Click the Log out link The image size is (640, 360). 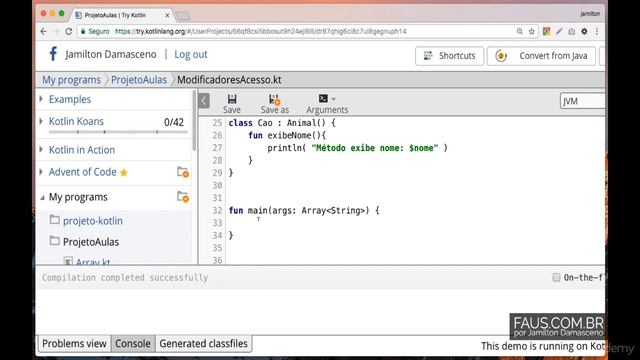[x=191, y=54]
